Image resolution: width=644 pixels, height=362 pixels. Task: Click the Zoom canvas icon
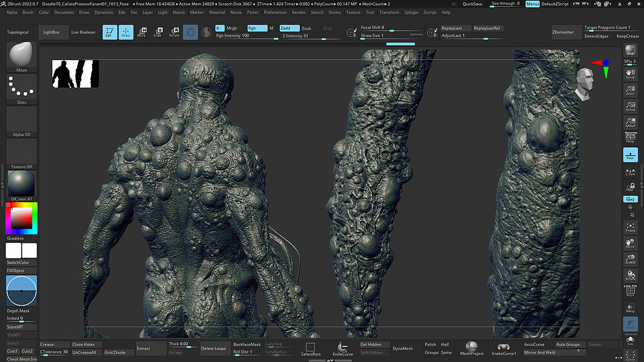(x=630, y=90)
